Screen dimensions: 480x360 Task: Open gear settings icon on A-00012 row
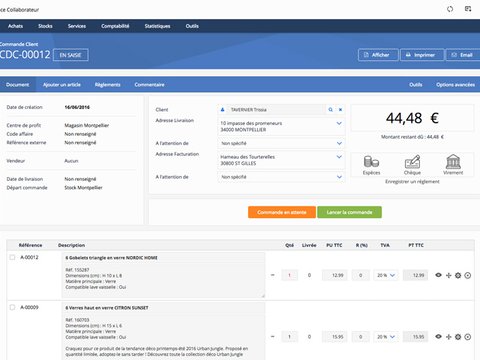pyautogui.click(x=458, y=275)
